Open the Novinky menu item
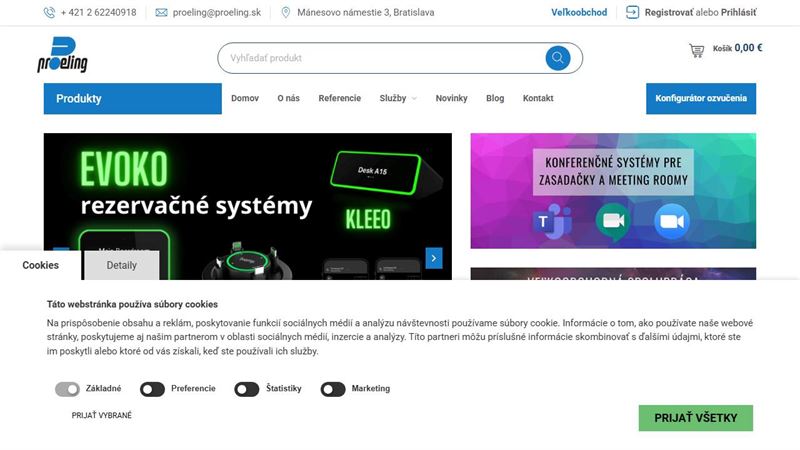Viewport: 800px width, 450px height. click(451, 98)
